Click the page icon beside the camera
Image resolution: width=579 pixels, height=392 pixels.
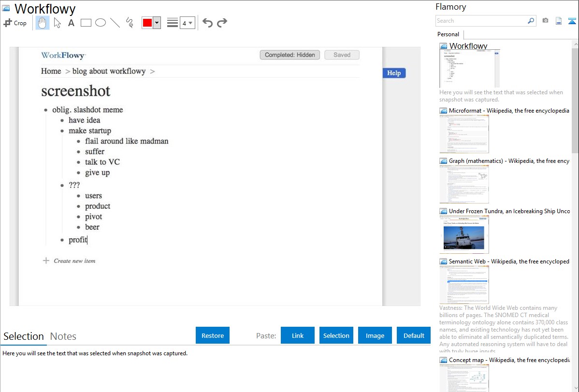[x=559, y=21]
